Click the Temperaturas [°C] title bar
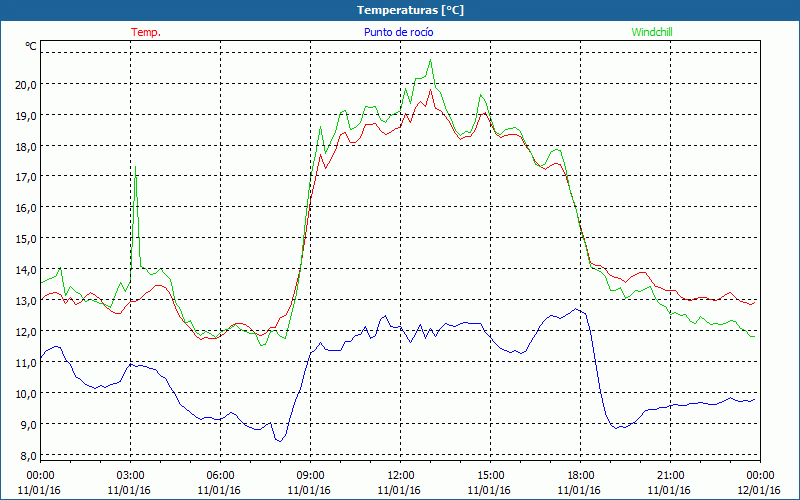The height and width of the screenshot is (500, 800). [x=400, y=10]
